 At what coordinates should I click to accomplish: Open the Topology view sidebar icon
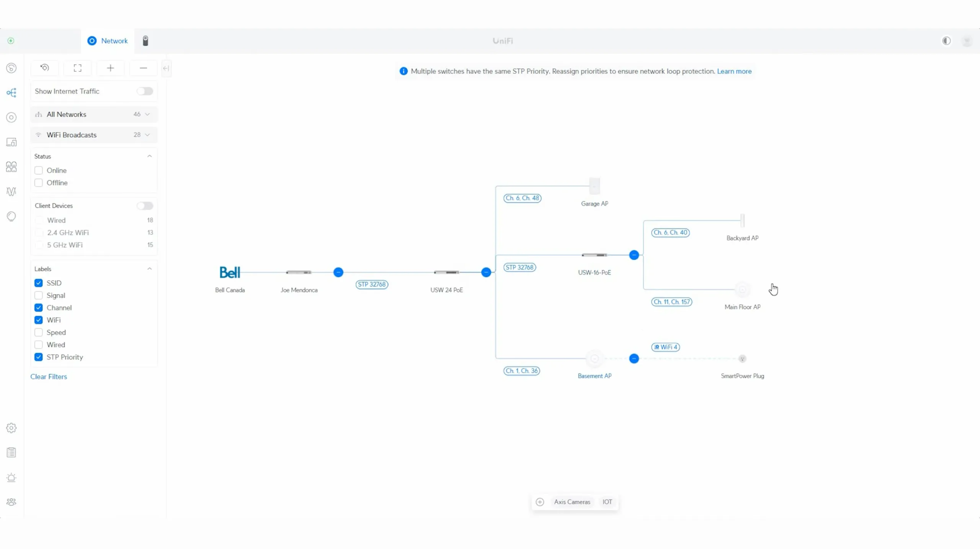(x=11, y=93)
